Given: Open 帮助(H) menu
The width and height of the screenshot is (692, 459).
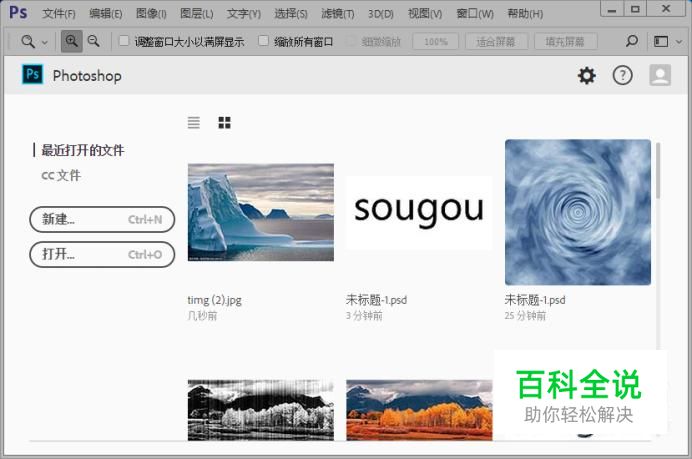Looking at the screenshot, I should [525, 14].
